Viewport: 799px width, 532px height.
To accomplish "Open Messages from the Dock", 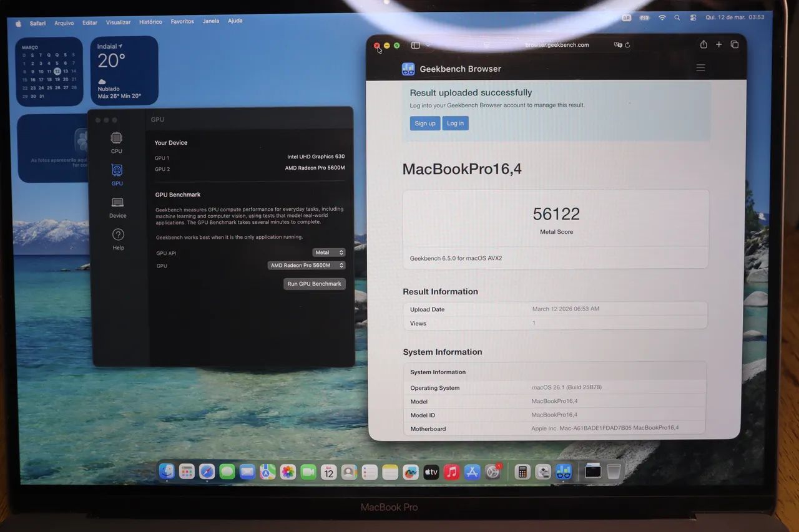I will pos(227,472).
